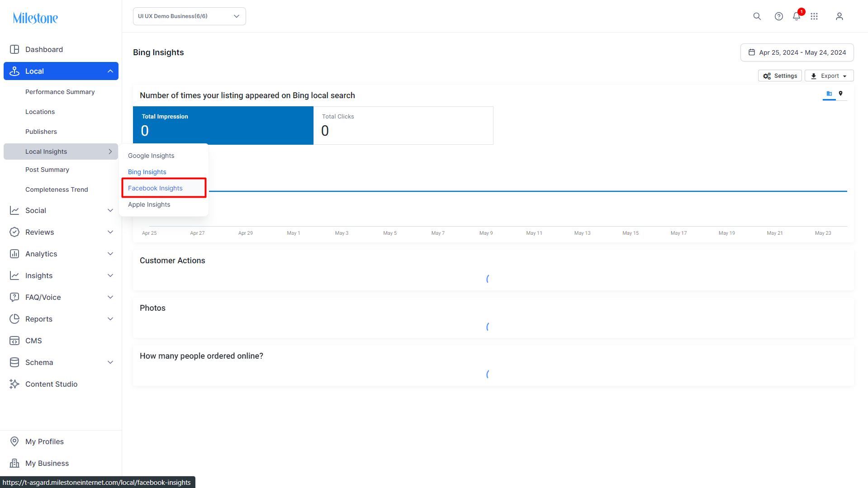Image resolution: width=868 pixels, height=488 pixels.
Task: Expand the Reviews section chevron
Action: point(110,232)
